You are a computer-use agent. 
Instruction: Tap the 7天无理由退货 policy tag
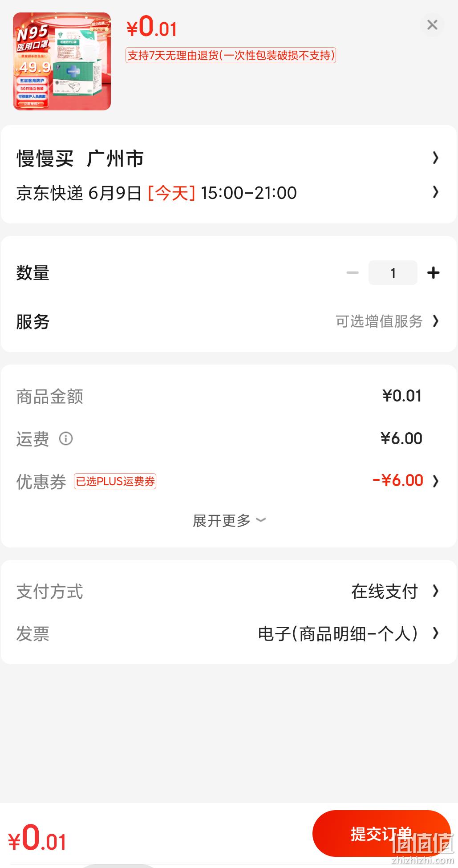pyautogui.click(x=231, y=56)
